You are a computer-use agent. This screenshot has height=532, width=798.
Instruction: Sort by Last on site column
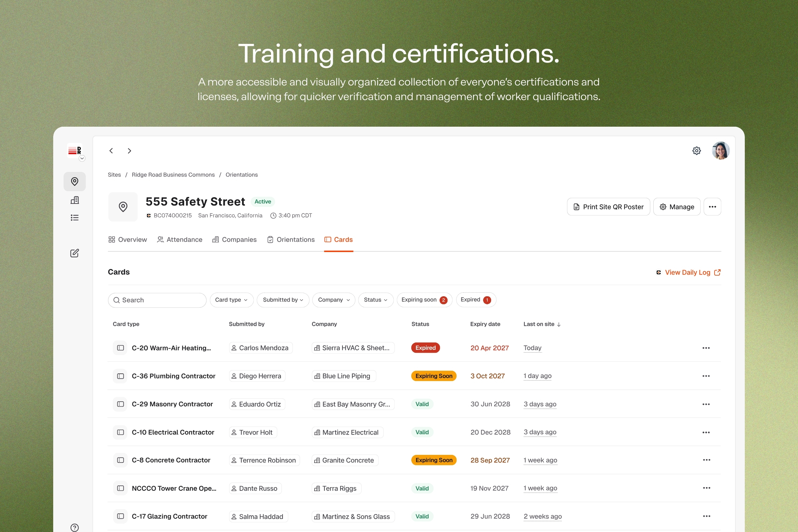pyautogui.click(x=542, y=324)
